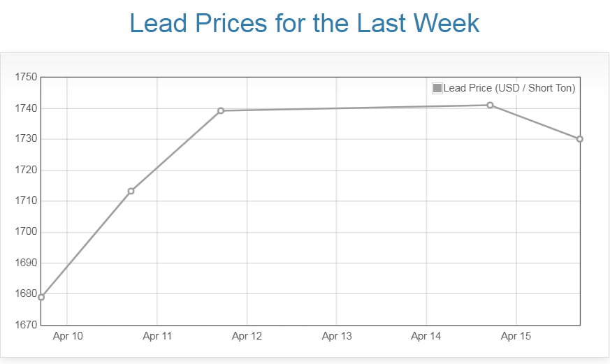Image resolution: width=610 pixels, height=364 pixels.
Task: Click the Apr 15 x-axis label
Action: pyautogui.click(x=516, y=337)
